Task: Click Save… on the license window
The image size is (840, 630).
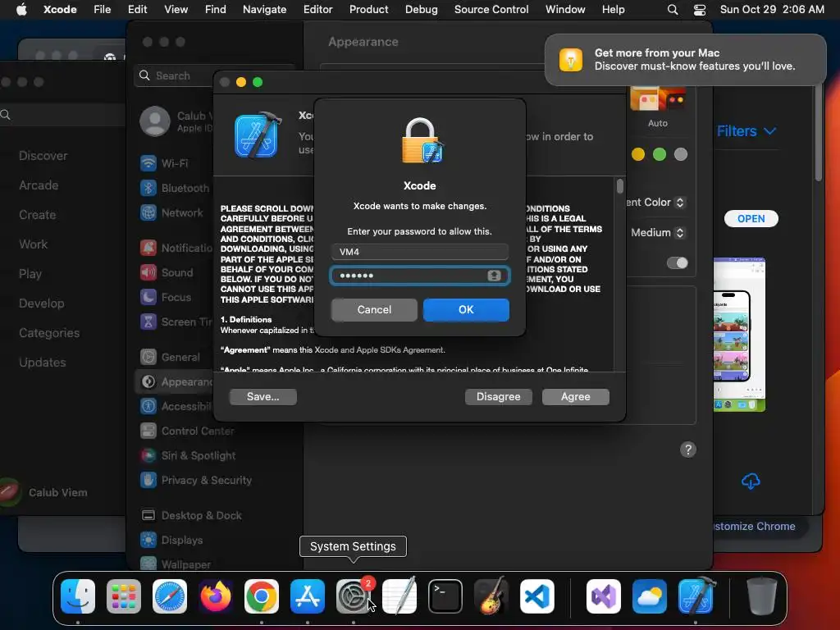Action: click(263, 397)
